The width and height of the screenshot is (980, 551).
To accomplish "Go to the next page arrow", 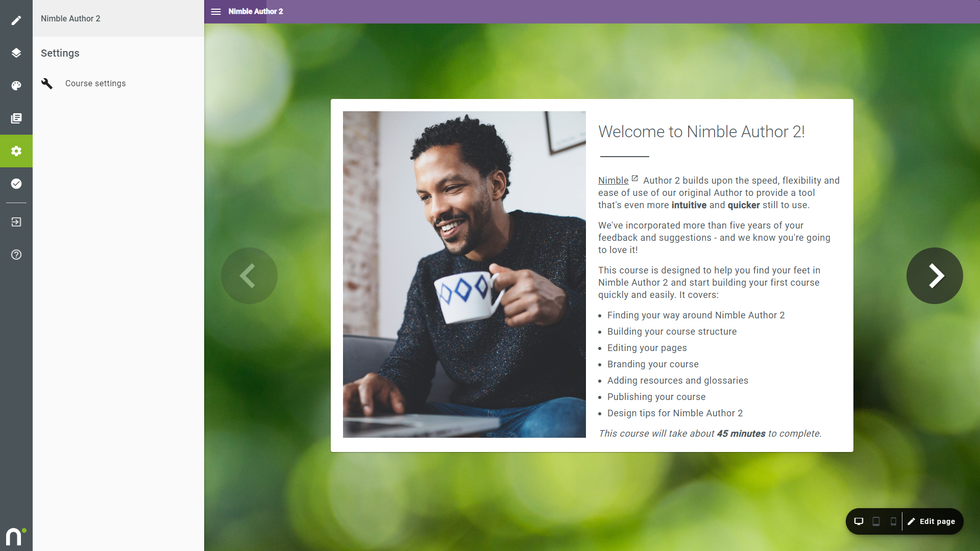I will coord(935,276).
